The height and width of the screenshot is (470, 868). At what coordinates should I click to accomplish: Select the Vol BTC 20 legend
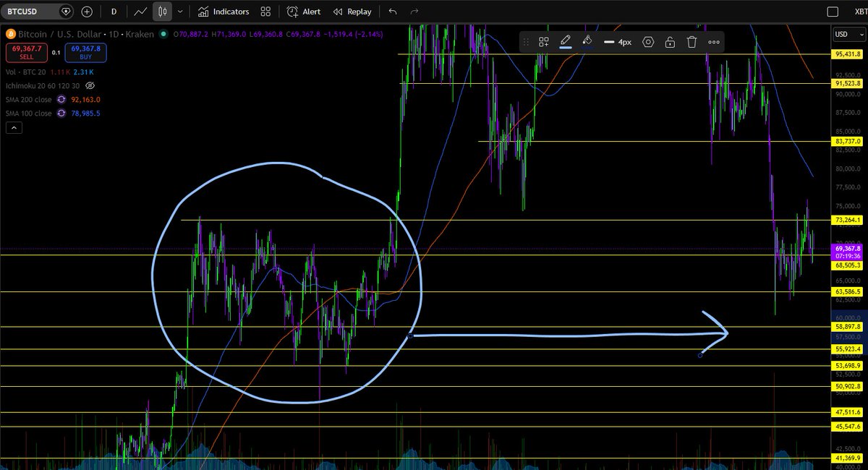pyautogui.click(x=27, y=73)
